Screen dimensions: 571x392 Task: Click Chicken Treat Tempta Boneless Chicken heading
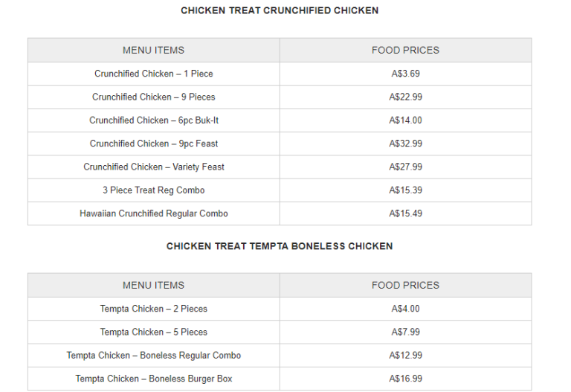click(280, 245)
